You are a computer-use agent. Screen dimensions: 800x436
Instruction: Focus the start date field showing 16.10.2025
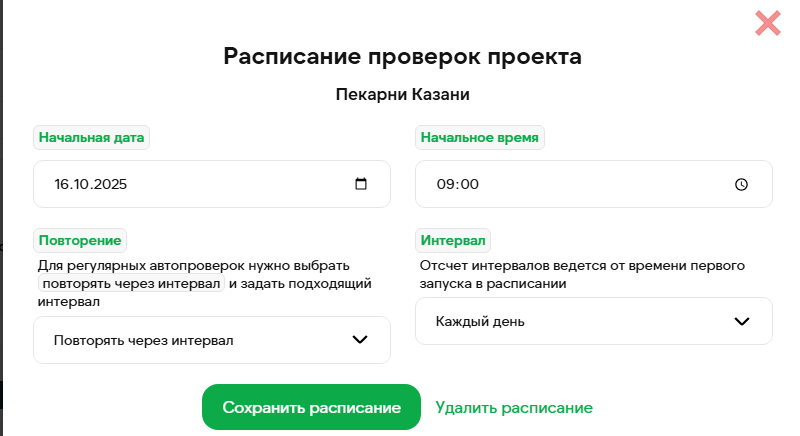[190, 184]
